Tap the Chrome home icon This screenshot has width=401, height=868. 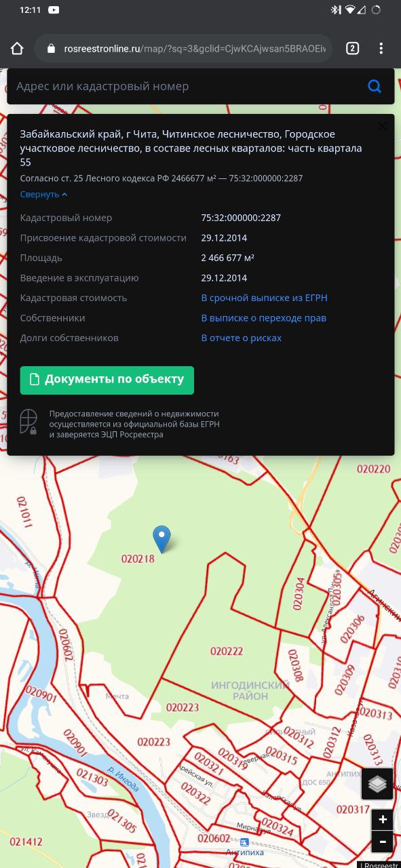click(x=17, y=49)
